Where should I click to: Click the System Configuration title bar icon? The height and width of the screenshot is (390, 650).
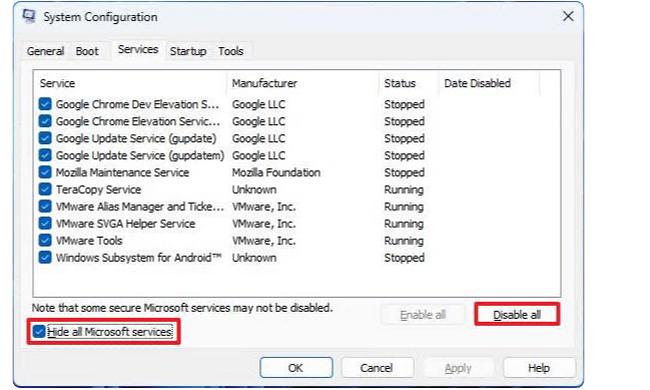coord(29,17)
